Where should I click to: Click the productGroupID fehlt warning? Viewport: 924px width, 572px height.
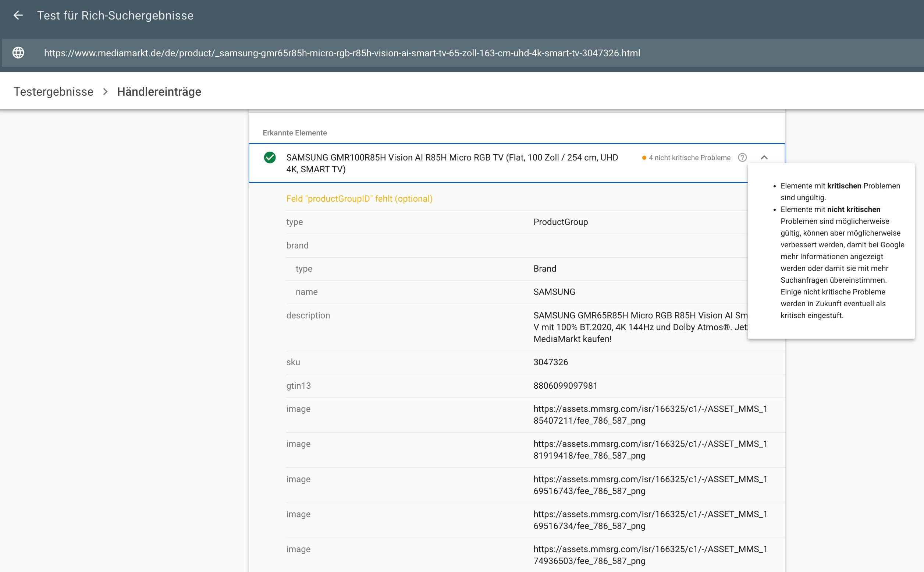coord(359,199)
